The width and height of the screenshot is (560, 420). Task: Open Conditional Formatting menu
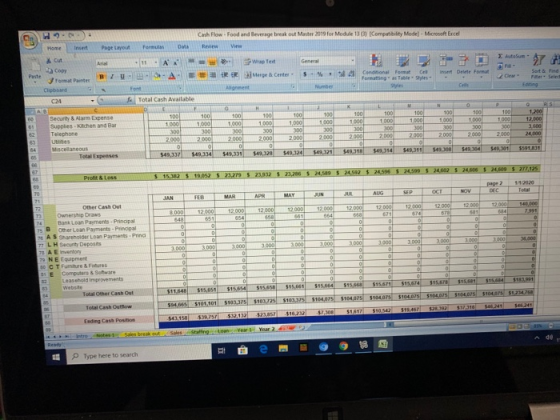[375, 67]
